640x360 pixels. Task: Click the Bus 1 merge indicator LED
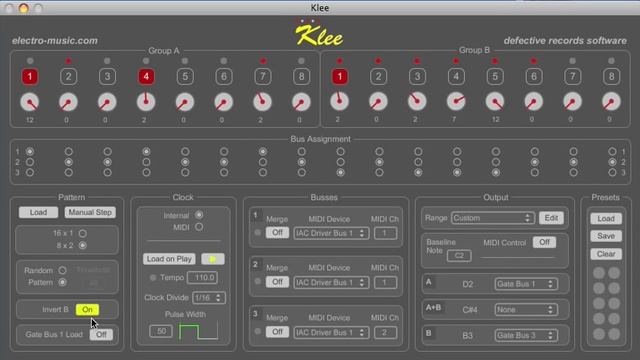tap(257, 233)
